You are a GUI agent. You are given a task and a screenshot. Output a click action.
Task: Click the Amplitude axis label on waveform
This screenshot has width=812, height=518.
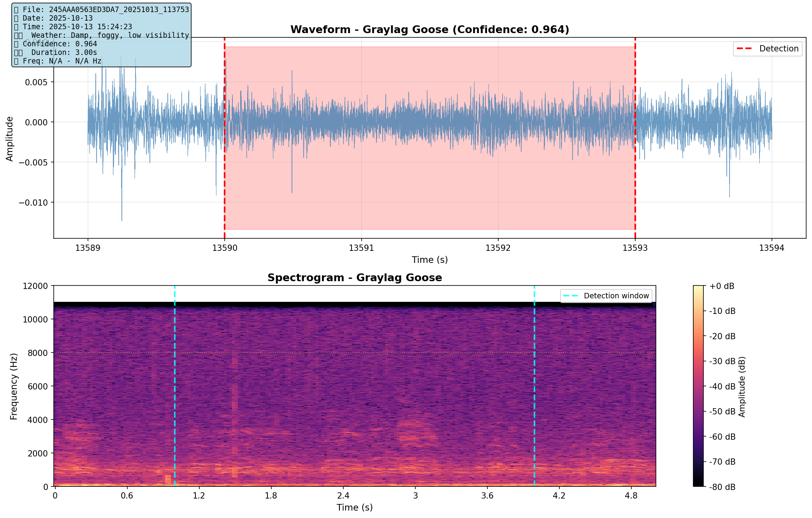(x=10, y=138)
